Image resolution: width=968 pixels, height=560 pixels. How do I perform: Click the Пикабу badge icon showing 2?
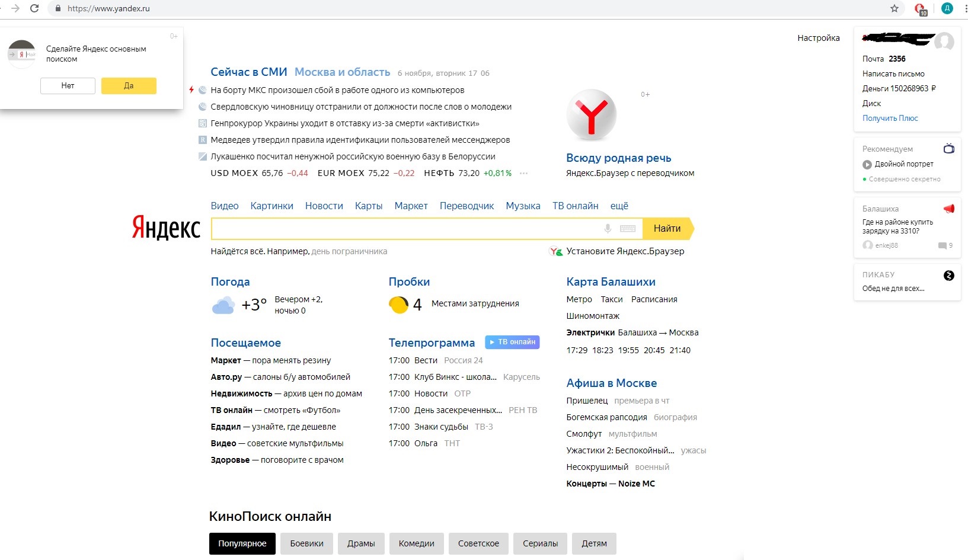click(949, 276)
